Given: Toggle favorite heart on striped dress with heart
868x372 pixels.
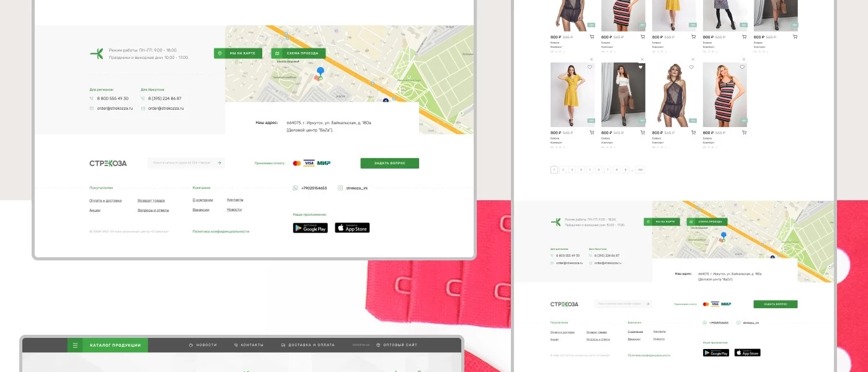Looking at the screenshot, I should (x=742, y=67).
